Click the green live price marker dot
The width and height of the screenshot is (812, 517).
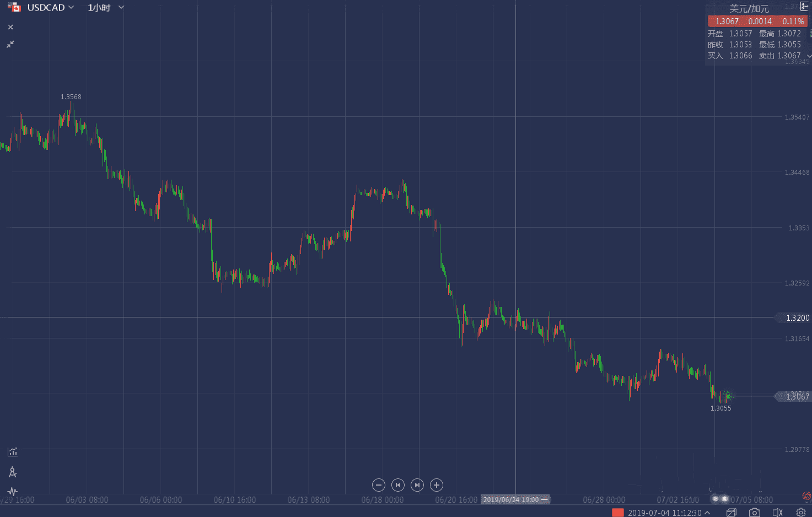pos(728,396)
